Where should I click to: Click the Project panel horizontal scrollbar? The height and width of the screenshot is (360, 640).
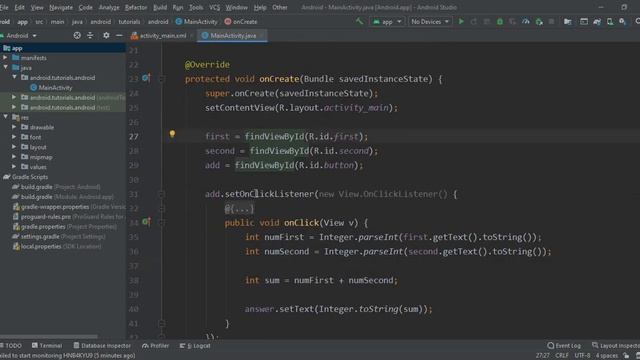tap(49, 337)
